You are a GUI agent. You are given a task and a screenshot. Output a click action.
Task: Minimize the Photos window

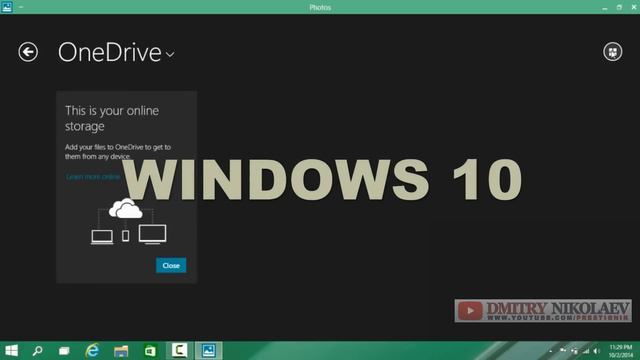coord(604,7)
